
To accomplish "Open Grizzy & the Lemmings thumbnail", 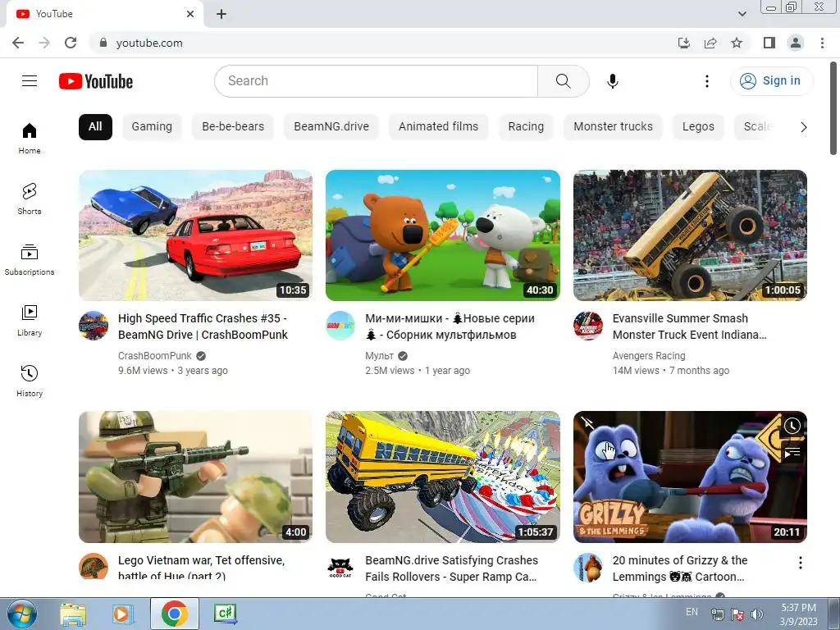I will [690, 477].
